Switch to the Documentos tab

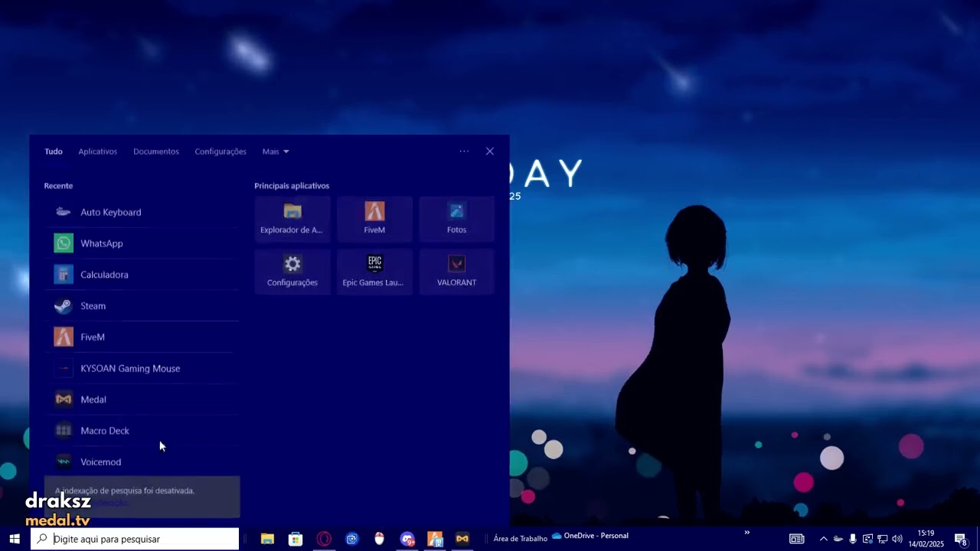tap(156, 152)
